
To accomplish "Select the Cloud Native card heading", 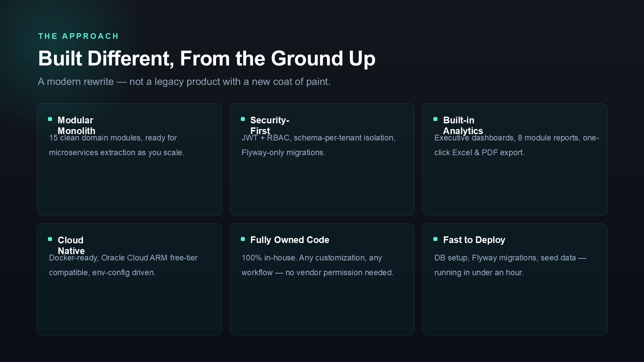I will pyautogui.click(x=71, y=245).
